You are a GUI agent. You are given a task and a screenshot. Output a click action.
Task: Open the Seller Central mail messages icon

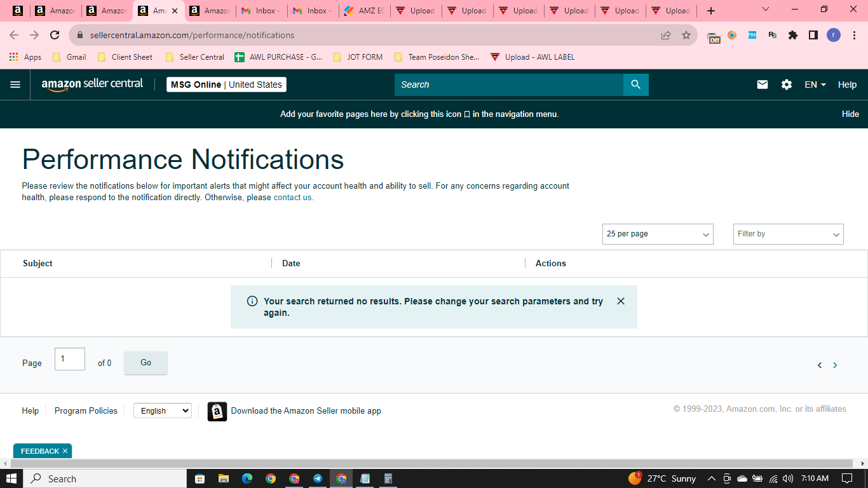tap(763, 85)
